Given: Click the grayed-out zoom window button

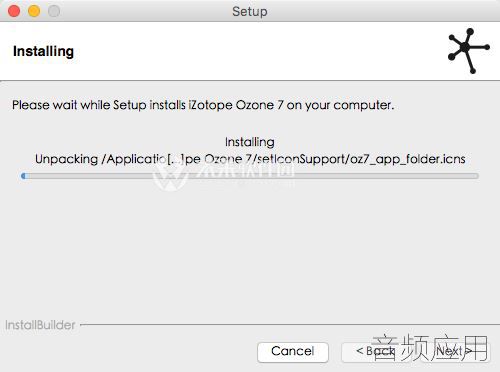Looking at the screenshot, I should click(x=54, y=11).
